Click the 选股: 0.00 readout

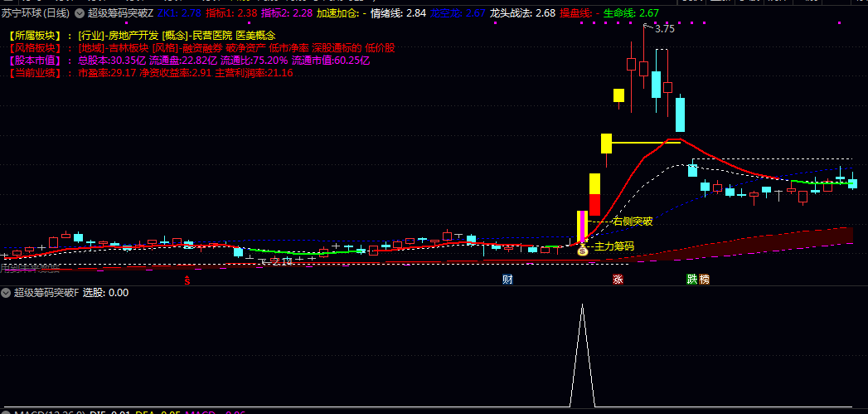[x=106, y=293]
